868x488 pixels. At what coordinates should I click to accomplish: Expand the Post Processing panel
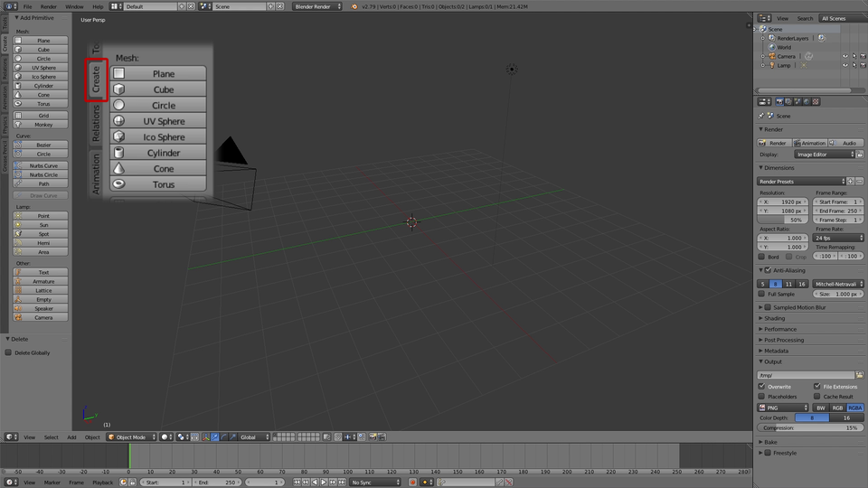(x=784, y=340)
